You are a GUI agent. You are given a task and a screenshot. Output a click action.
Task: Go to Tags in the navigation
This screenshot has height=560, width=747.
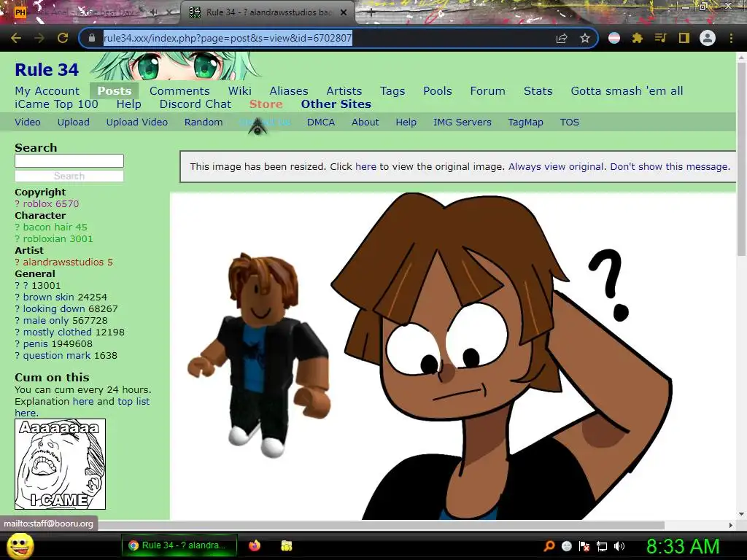coord(392,91)
